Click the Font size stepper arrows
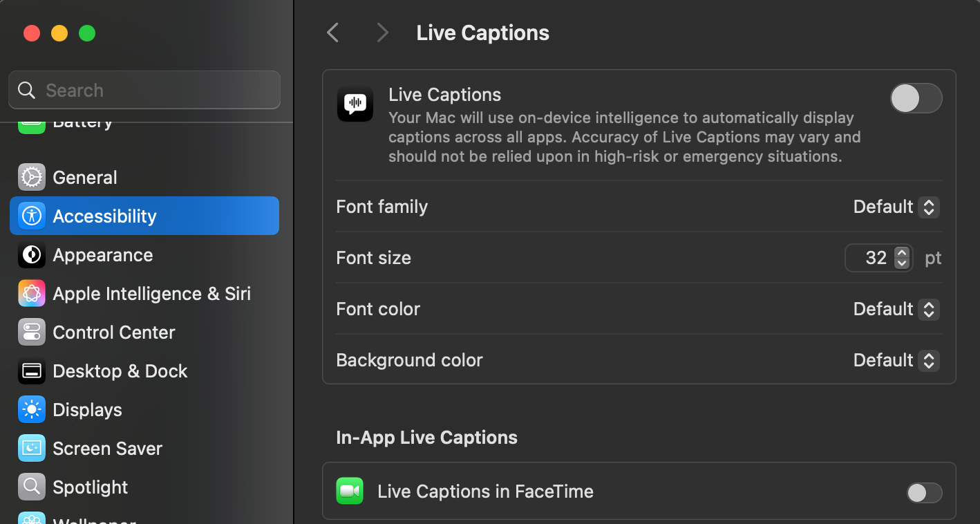The image size is (980, 524). 901,258
